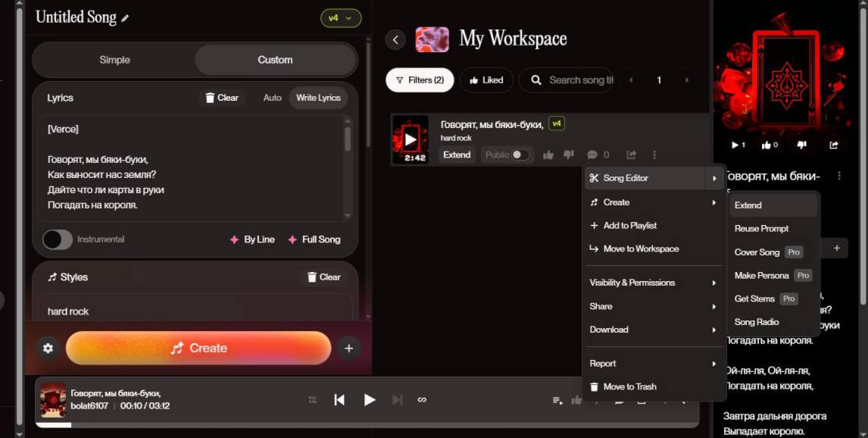Viewport: 868px width, 438px height.
Task: Generate Full Song lyrics
Action: pyautogui.click(x=314, y=239)
